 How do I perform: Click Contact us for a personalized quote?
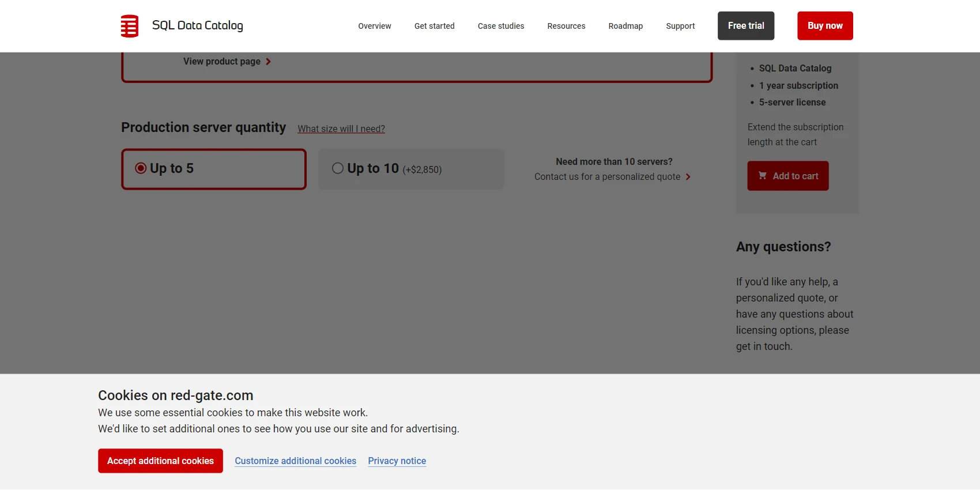(x=607, y=176)
